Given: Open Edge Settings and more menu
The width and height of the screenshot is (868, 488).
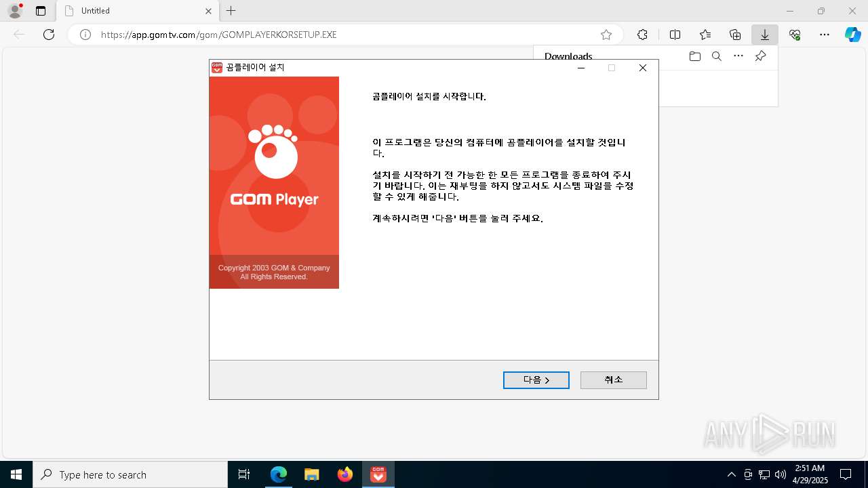Looking at the screenshot, I should (825, 35).
